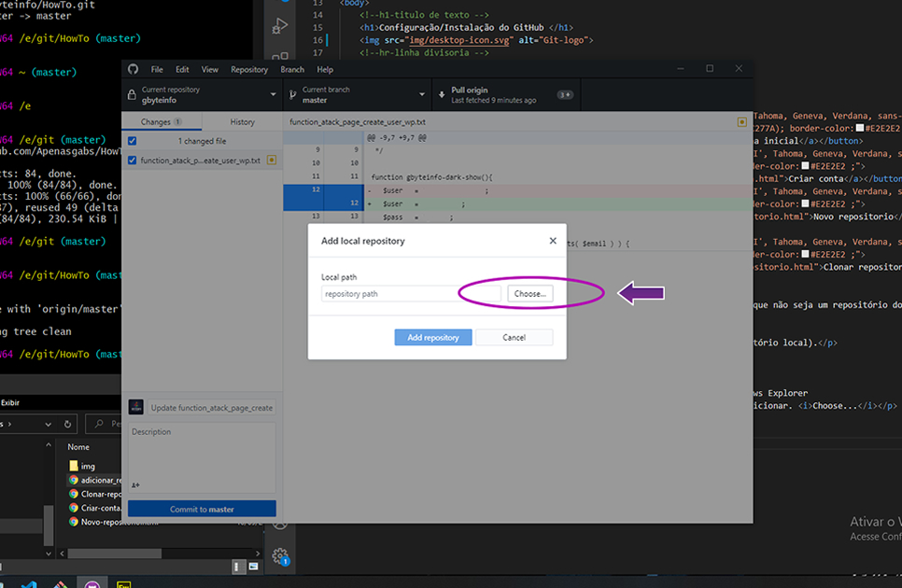Open the Exibir tab in File Explorer
The image size is (902, 588).
click(x=9, y=402)
